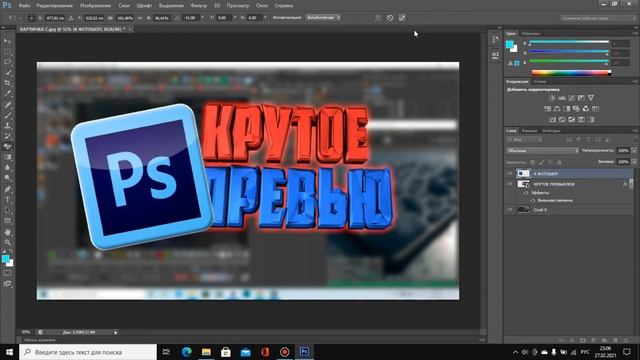
Task: Open the Color panel options menu
Action: click(635, 33)
